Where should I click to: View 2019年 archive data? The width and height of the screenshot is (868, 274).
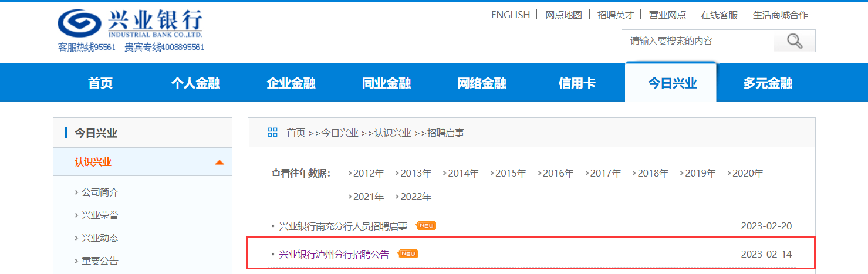pyautogui.click(x=700, y=174)
